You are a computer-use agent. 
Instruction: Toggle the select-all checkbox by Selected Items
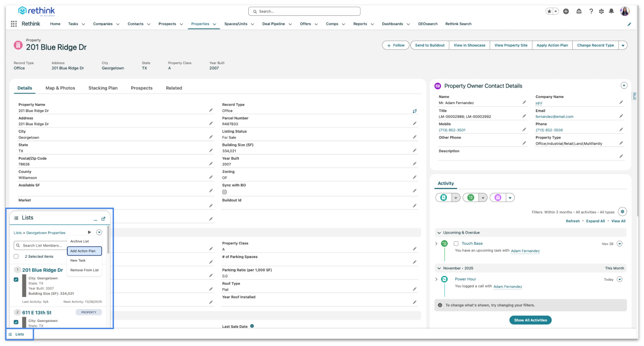click(16, 256)
